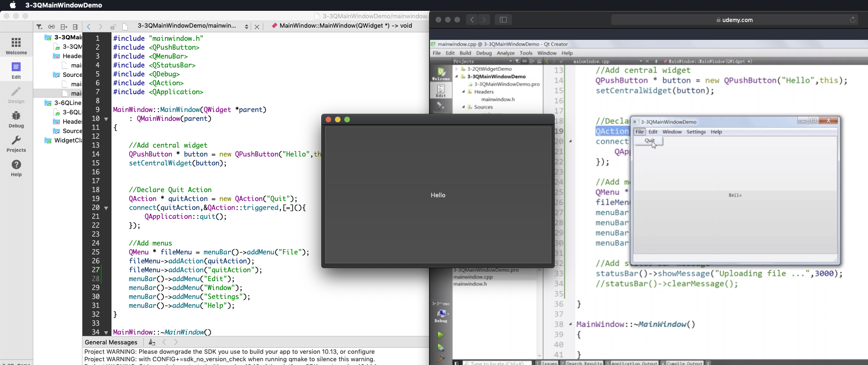Reload the udemy.com page
Screen dimensions: 868x365
pos(853,20)
